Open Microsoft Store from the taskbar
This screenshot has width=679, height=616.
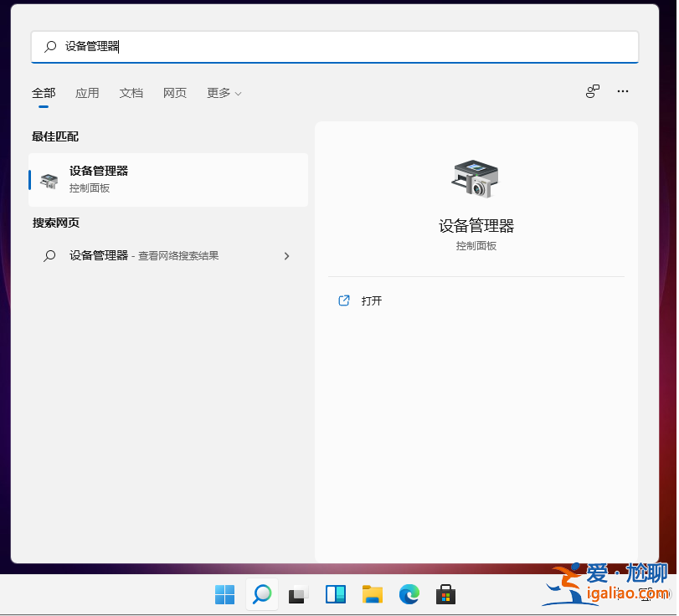(x=445, y=595)
